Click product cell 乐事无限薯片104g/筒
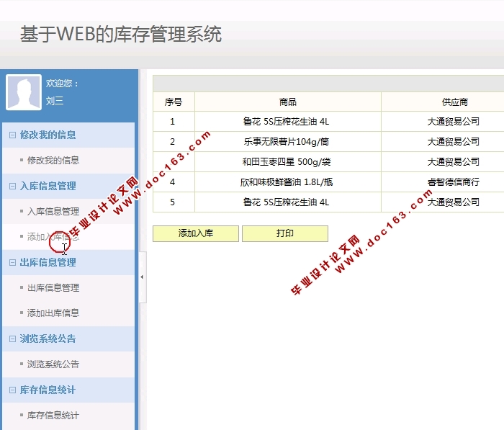Screen dimensions: 504x430 pos(287,142)
